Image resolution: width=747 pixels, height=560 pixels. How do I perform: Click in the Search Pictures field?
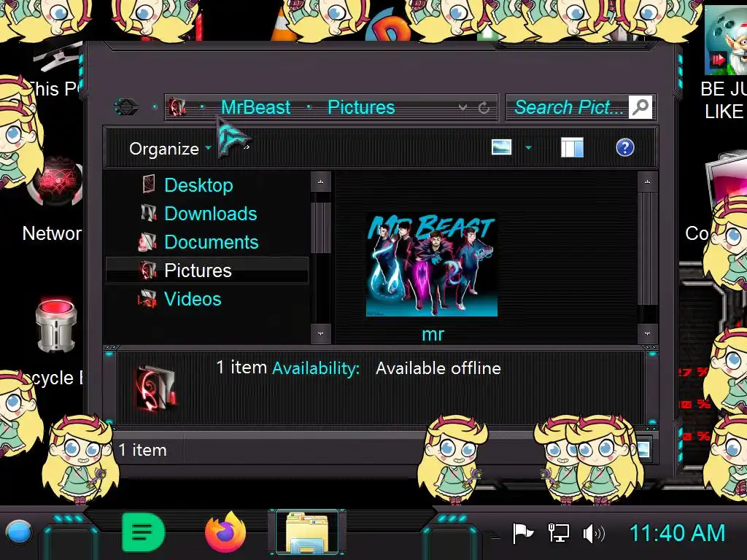568,107
